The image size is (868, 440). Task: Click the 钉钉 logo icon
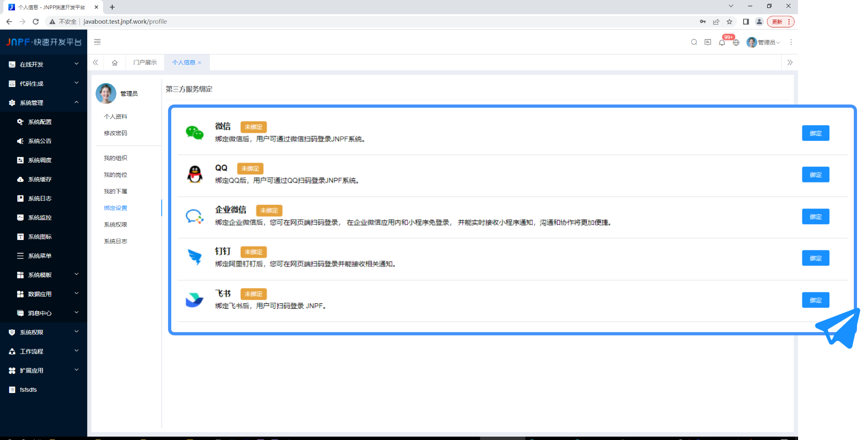[x=194, y=258]
